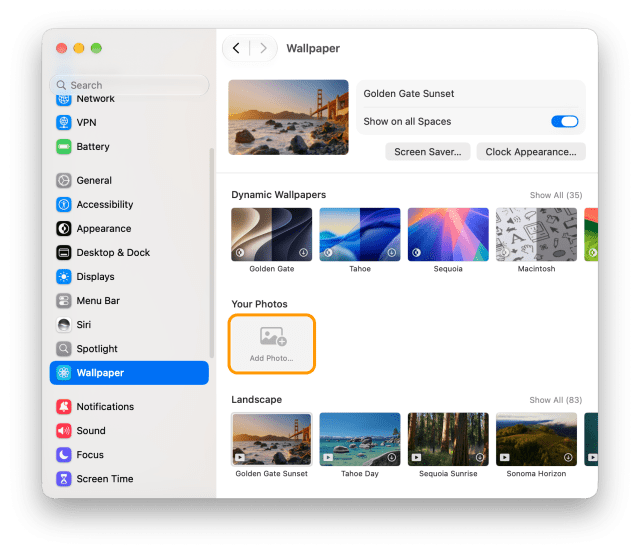Open Desktop & Dock label
The width and height of the screenshot is (640, 554).
coord(113,253)
